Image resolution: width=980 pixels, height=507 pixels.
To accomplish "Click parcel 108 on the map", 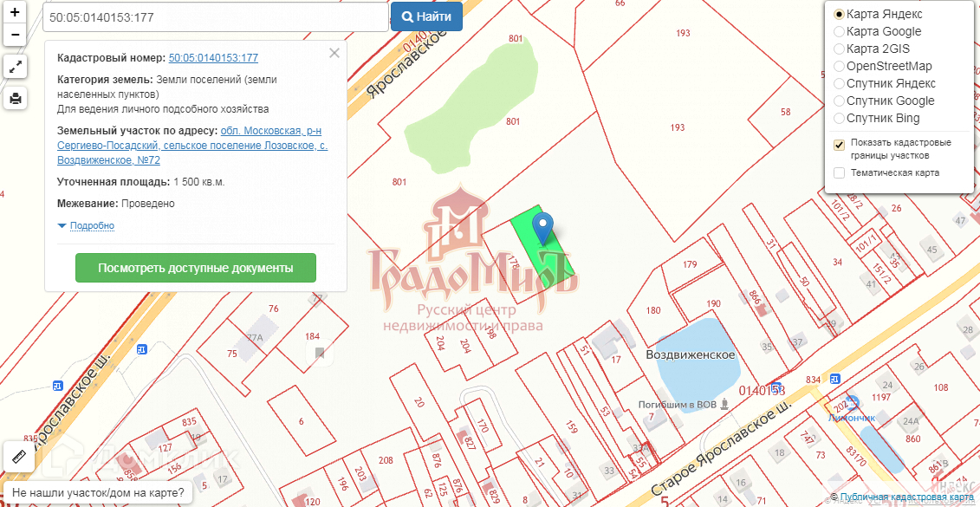I will [941, 387].
